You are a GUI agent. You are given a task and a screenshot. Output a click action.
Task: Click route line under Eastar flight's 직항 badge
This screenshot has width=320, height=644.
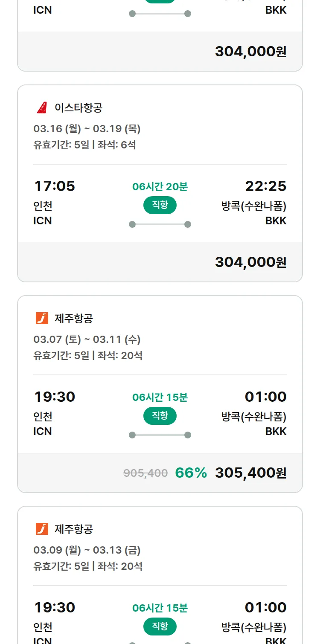[x=160, y=224]
